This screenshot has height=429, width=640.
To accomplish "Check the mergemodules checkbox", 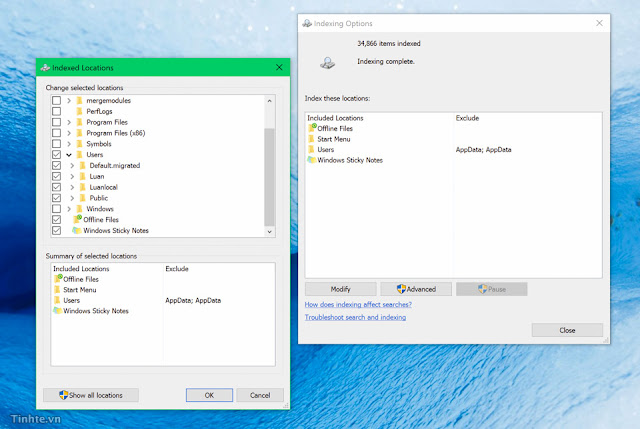I will (x=56, y=100).
